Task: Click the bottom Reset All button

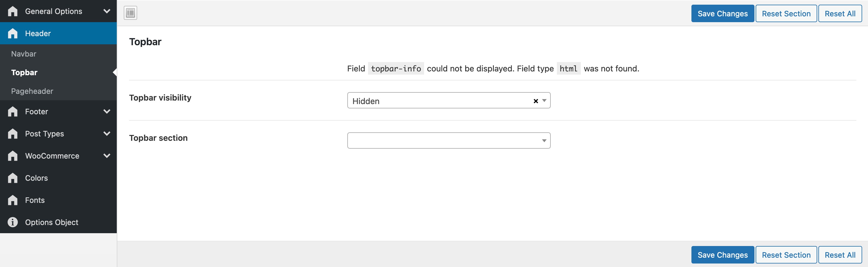Action: (840, 255)
